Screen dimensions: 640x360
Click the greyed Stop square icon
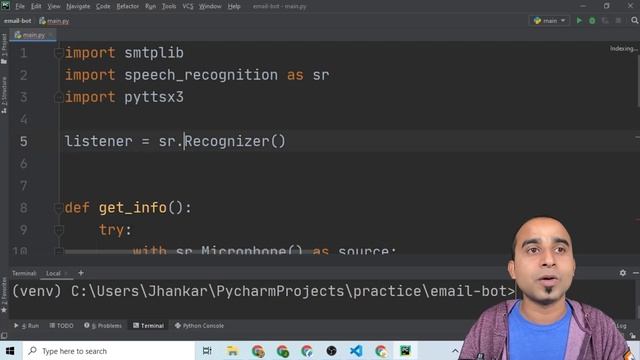click(618, 20)
